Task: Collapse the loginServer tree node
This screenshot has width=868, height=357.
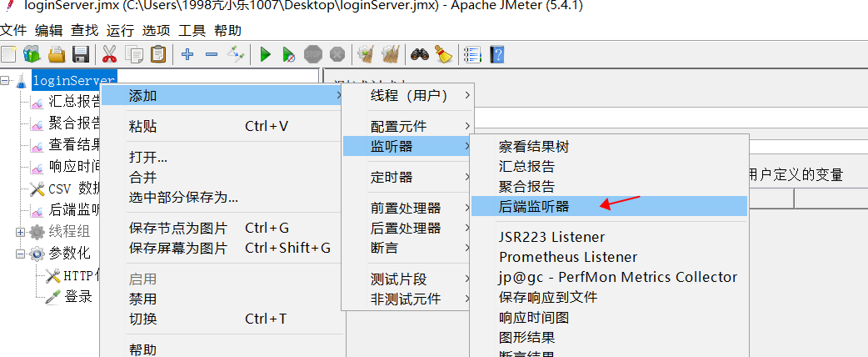Action: [x=5, y=81]
